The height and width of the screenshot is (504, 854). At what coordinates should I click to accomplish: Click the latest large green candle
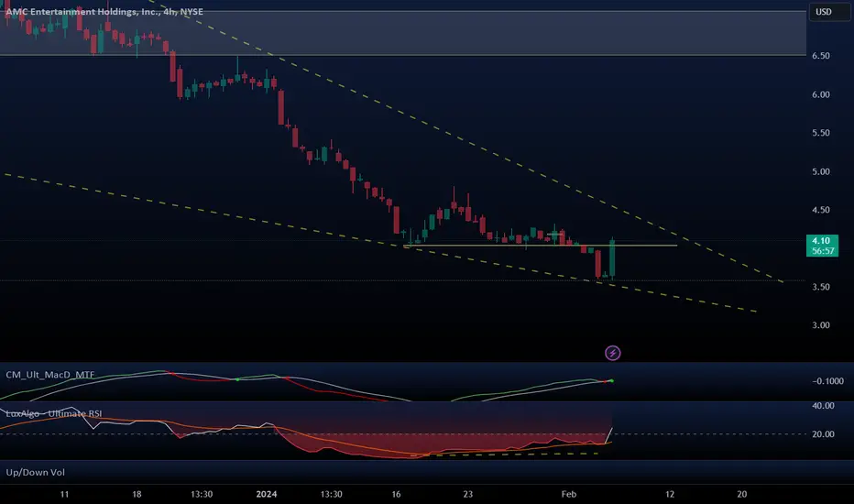click(612, 258)
